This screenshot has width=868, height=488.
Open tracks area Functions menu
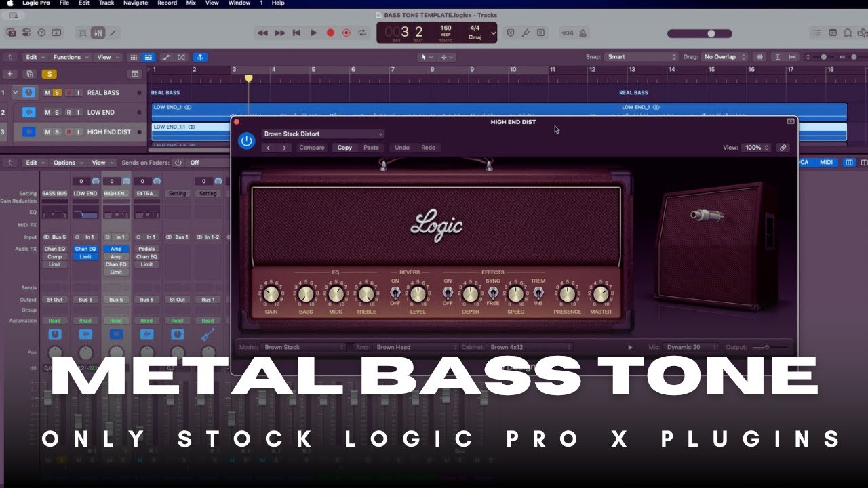70,57
